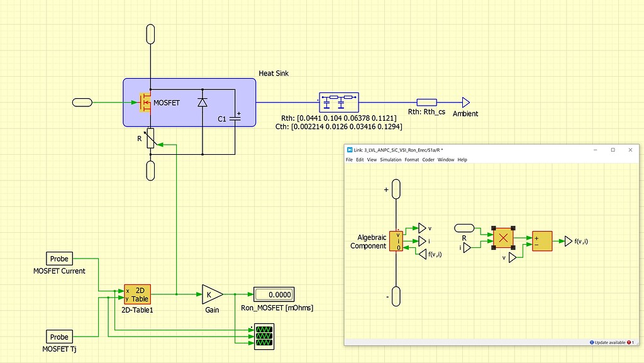
Task: Click the Algebraic Component block
Action: click(x=397, y=241)
